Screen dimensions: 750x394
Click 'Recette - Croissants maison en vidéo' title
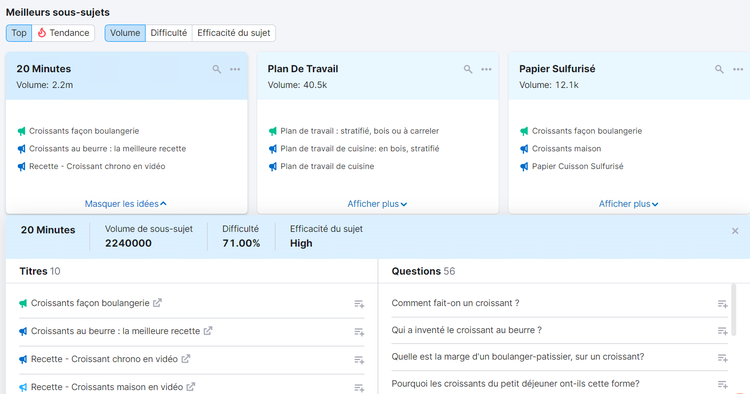107,387
